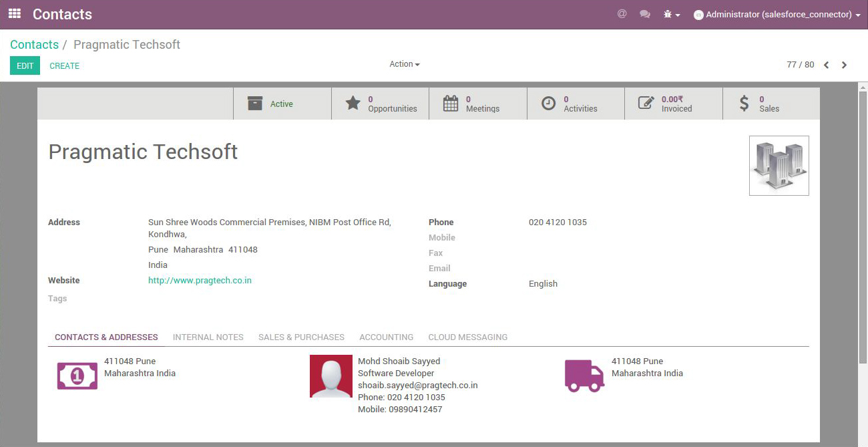Image resolution: width=868 pixels, height=447 pixels.
Task: Click the archive box icon
Action: [255, 104]
